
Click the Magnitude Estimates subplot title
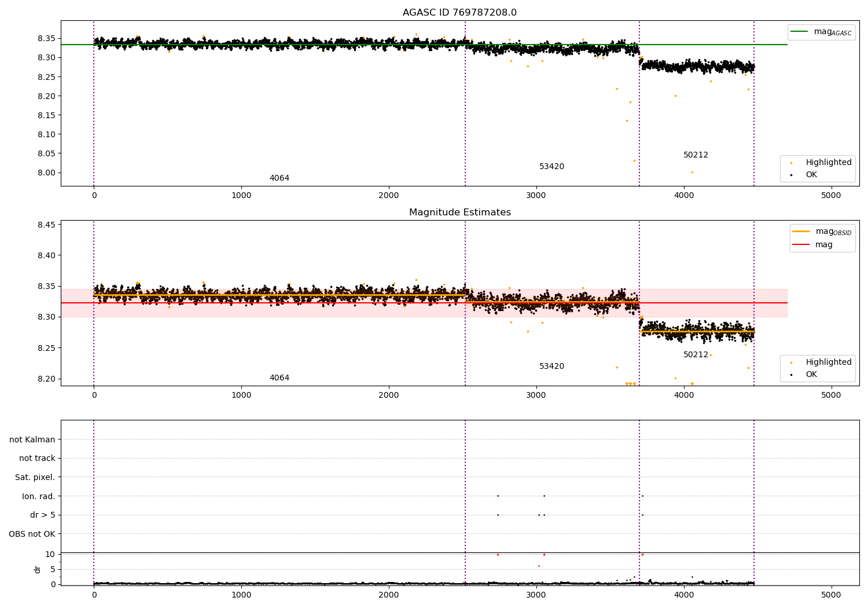click(459, 213)
